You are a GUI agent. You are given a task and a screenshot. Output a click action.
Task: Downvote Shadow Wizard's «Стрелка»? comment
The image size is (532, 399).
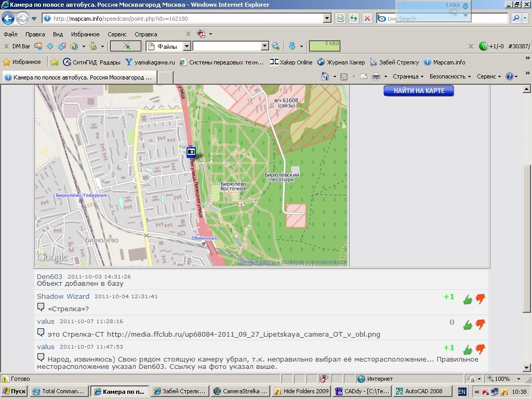point(480,299)
